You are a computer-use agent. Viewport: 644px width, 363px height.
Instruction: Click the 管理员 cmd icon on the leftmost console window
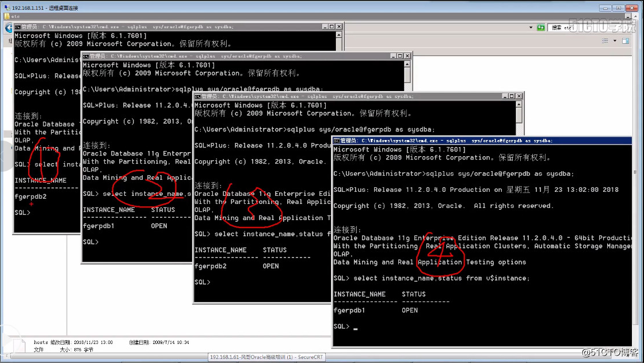tap(17, 27)
